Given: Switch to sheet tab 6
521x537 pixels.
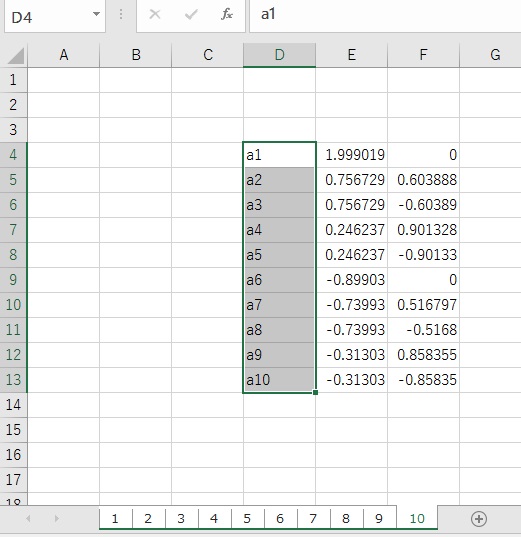Looking at the screenshot, I should [x=280, y=519].
